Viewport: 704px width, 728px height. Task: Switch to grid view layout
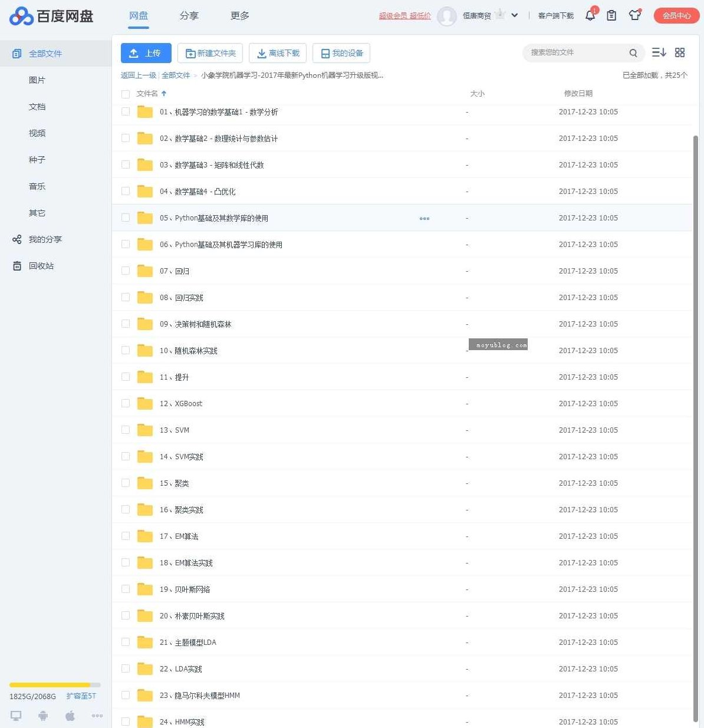coord(679,52)
